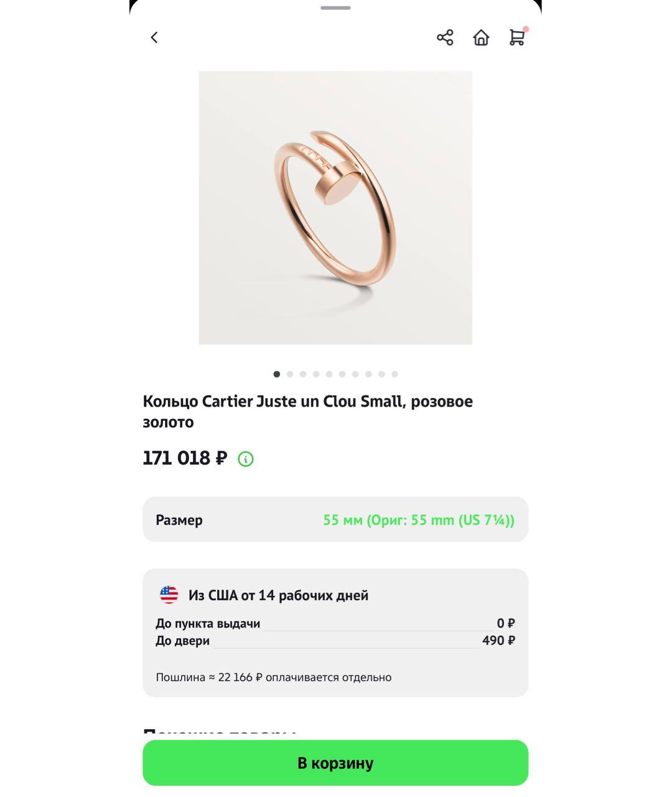Tap the 0 ₽ pickup price
Image resolution: width=672 pixels, height=797 pixels.
click(504, 623)
